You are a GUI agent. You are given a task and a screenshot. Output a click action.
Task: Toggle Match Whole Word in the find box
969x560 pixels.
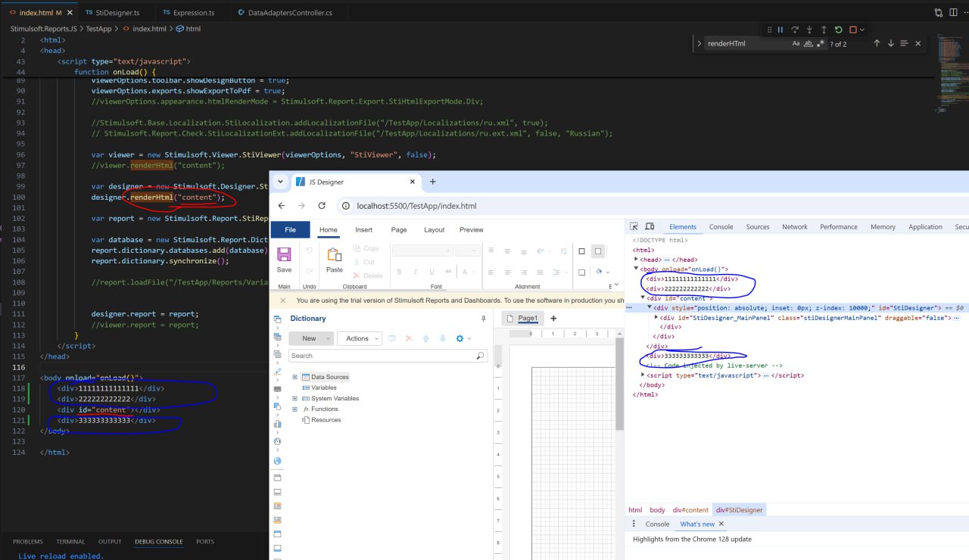809,44
